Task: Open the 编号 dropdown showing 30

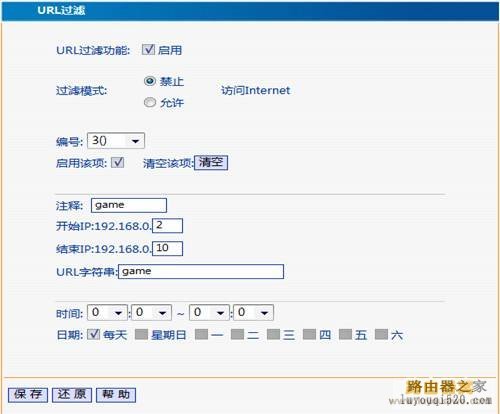Action: click(x=116, y=141)
